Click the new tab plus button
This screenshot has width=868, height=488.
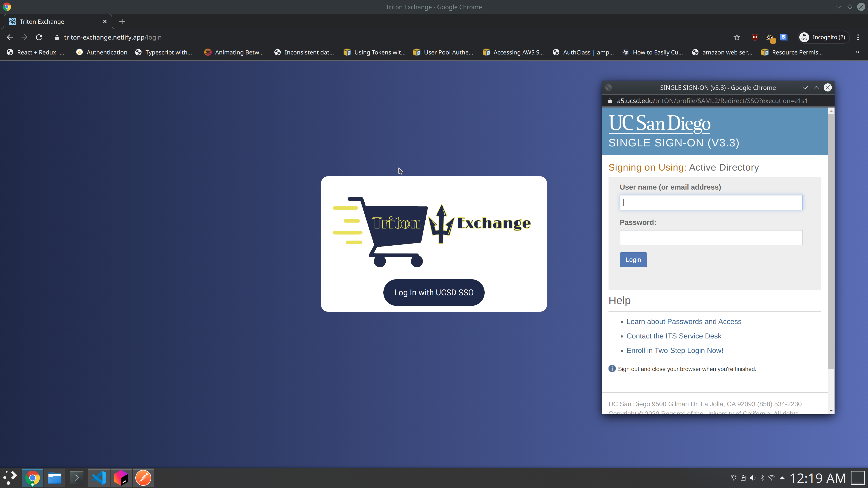122,21
